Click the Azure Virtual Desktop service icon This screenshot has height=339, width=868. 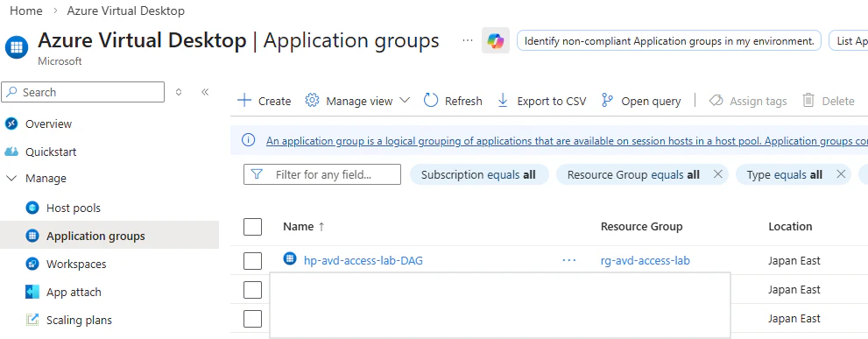pyautogui.click(x=17, y=47)
